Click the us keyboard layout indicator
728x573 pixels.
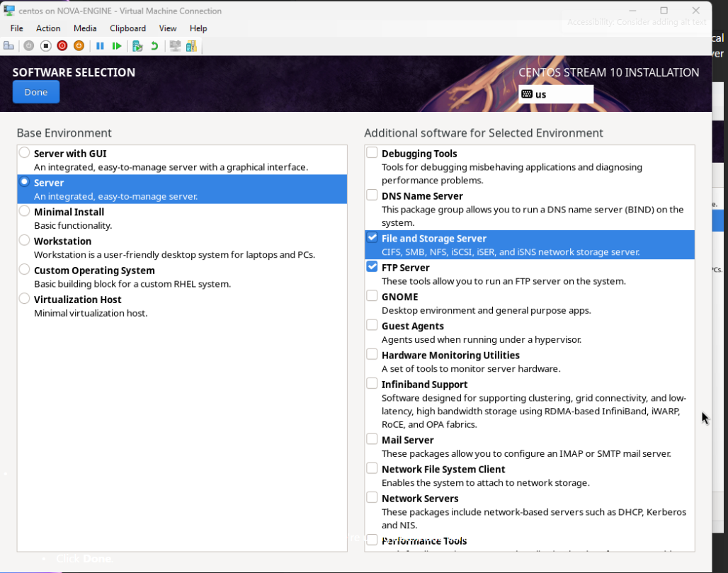[555, 94]
